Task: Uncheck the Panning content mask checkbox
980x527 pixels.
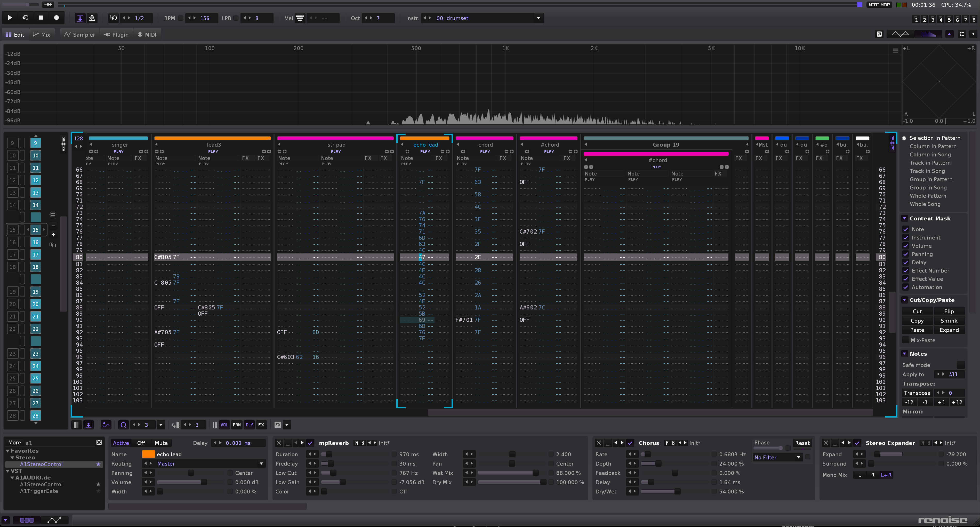Action: click(906, 254)
